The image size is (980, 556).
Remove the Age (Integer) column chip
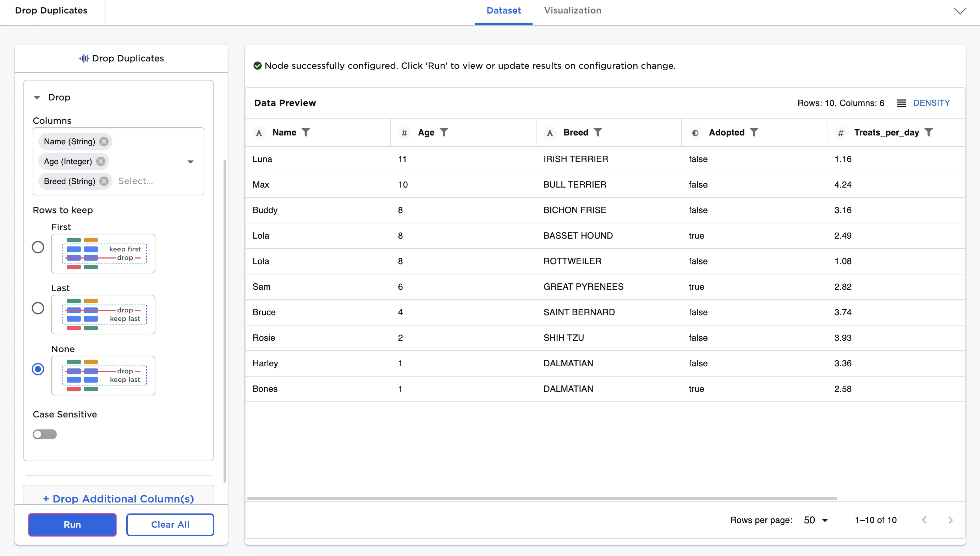(x=101, y=161)
